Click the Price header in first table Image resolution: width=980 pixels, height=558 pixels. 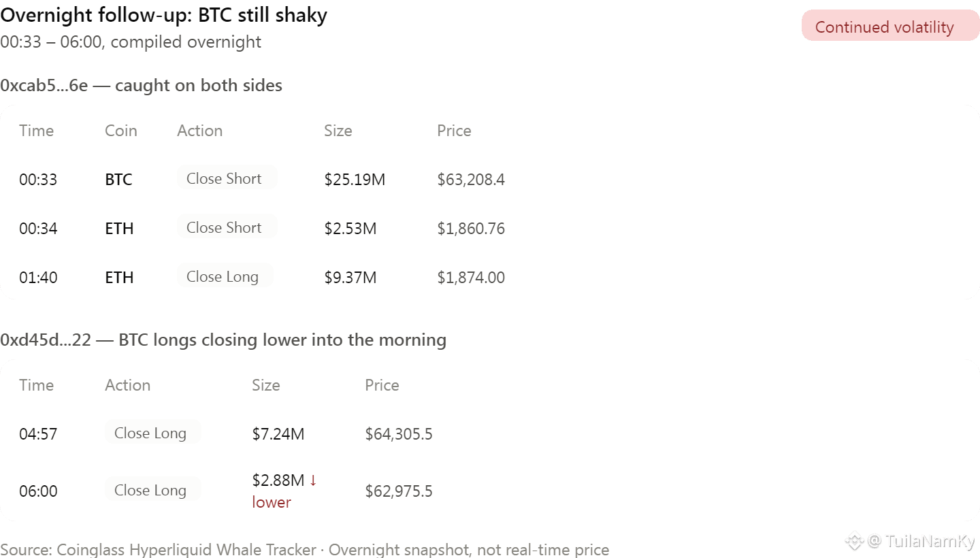(454, 131)
